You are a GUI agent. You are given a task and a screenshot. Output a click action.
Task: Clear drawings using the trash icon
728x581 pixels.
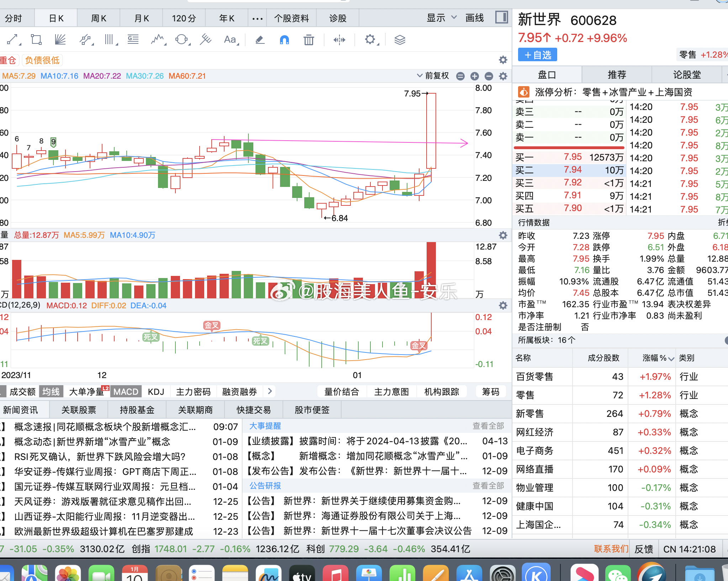click(308, 40)
